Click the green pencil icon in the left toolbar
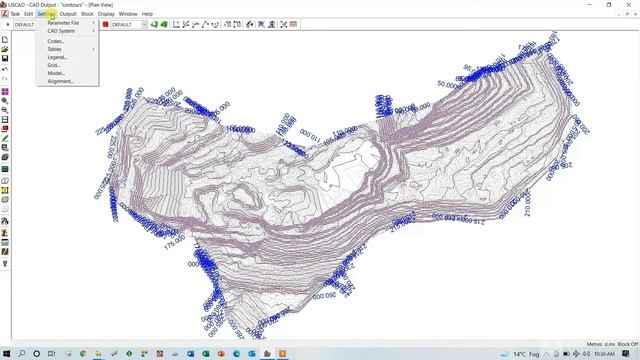 (x=5, y=138)
